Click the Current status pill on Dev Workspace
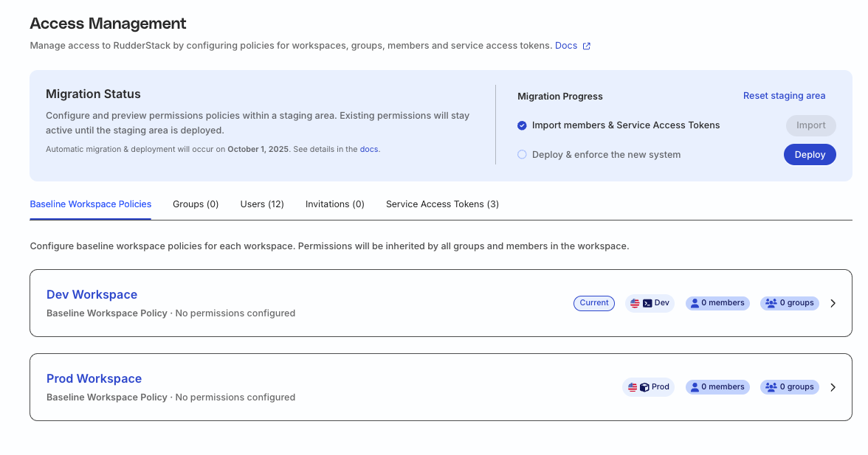 pyautogui.click(x=593, y=302)
